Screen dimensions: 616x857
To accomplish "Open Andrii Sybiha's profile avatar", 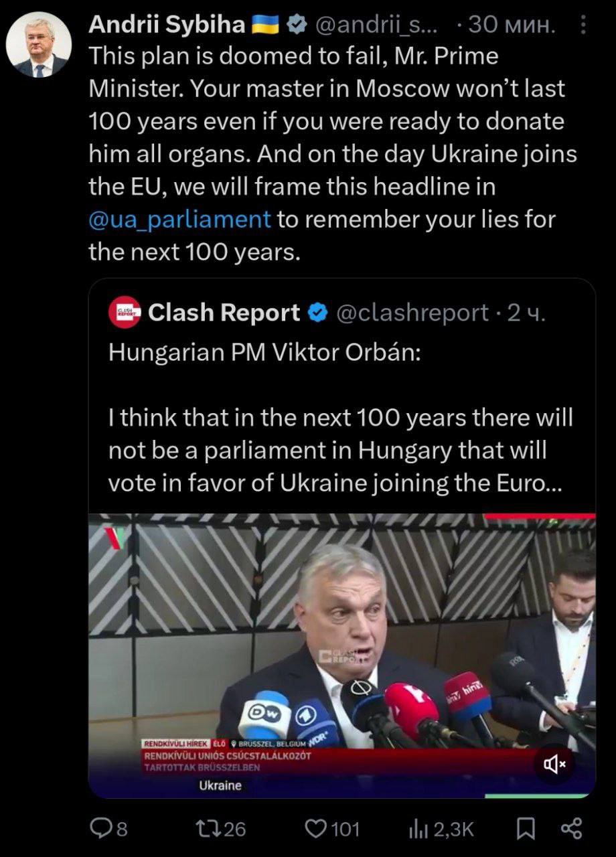I will click(39, 45).
